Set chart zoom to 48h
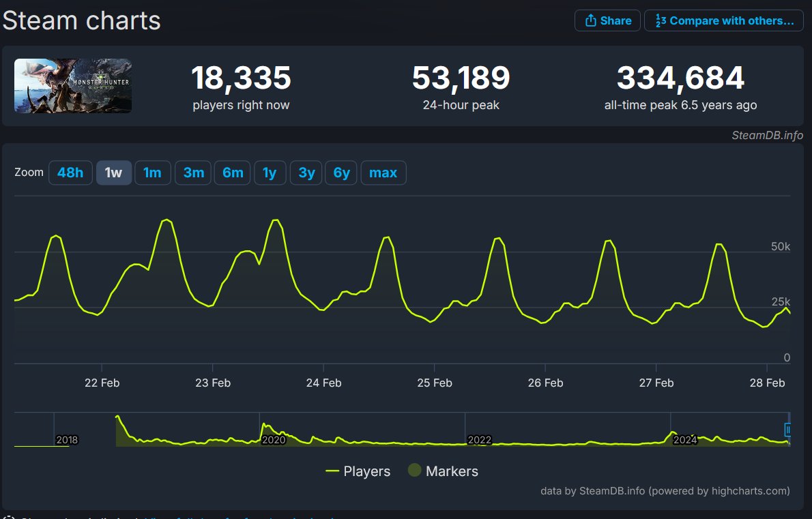This screenshot has width=812, height=519. tap(70, 173)
